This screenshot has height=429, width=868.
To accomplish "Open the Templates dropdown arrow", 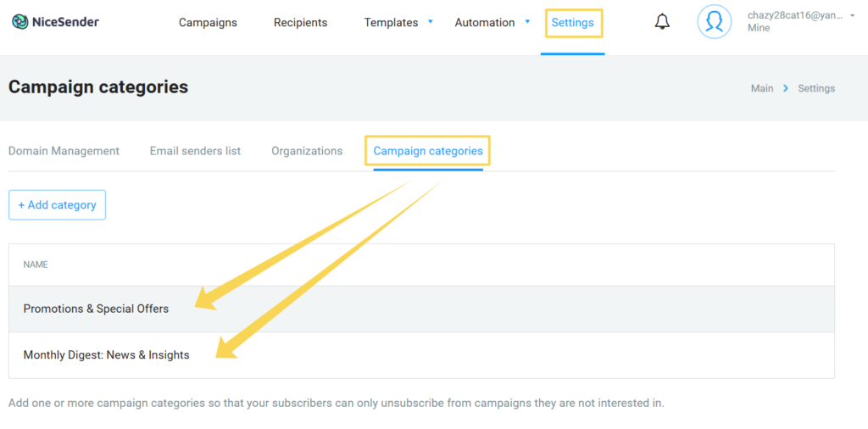I will point(430,22).
